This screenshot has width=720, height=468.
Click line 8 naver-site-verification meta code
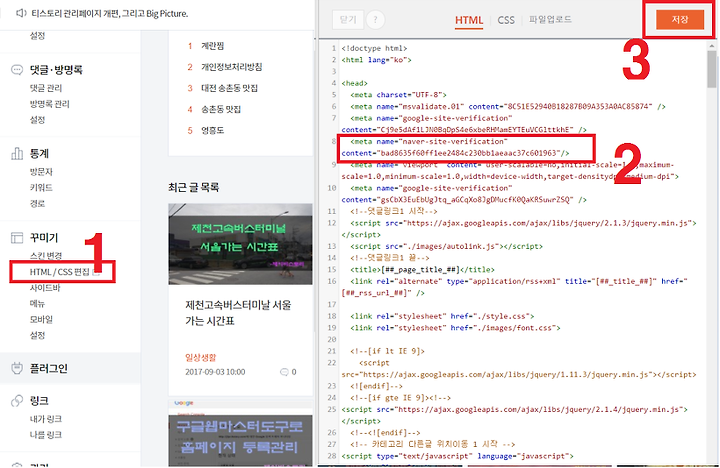[x=456, y=147]
